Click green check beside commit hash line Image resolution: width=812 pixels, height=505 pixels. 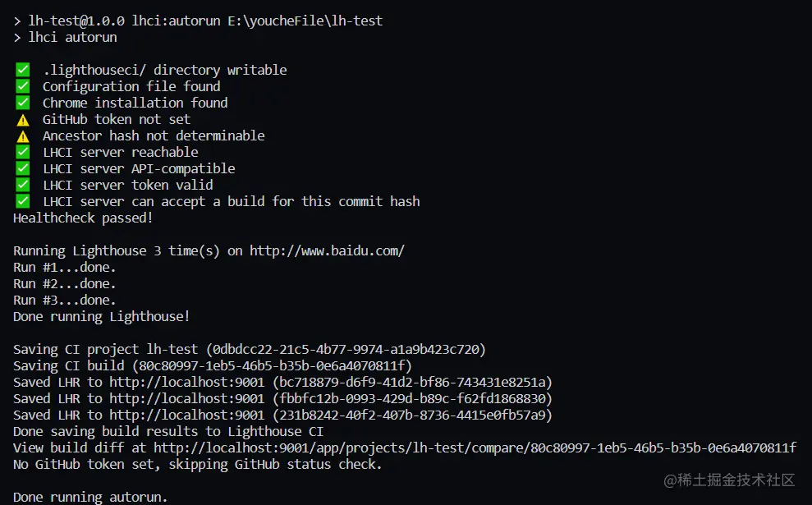(x=23, y=201)
